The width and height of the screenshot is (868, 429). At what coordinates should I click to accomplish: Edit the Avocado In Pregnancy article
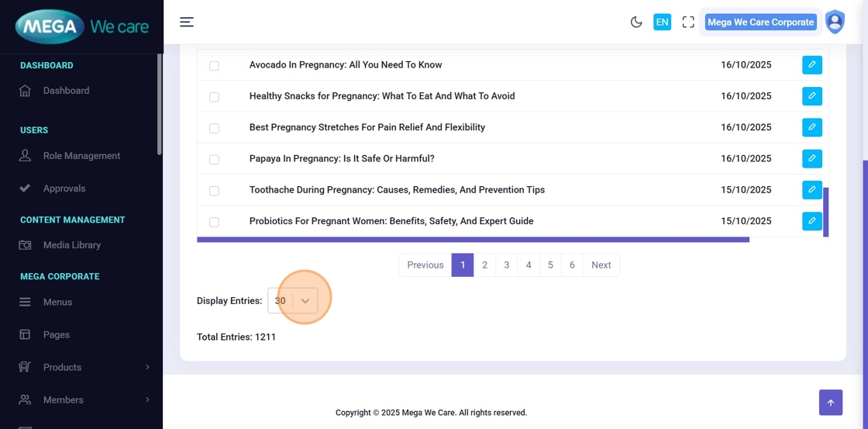click(x=811, y=65)
